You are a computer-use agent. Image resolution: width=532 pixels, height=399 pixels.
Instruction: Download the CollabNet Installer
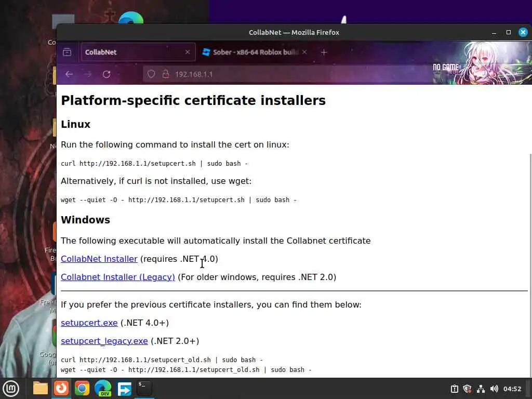tap(99, 259)
